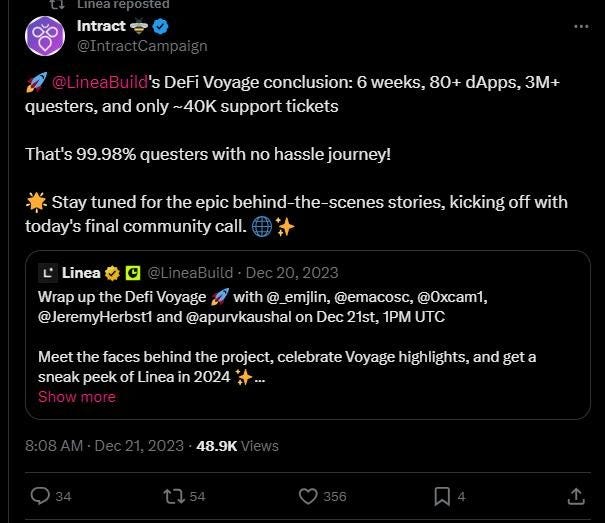Expand quoted tweet with Show more
The width and height of the screenshot is (605, 523).
pos(77,397)
